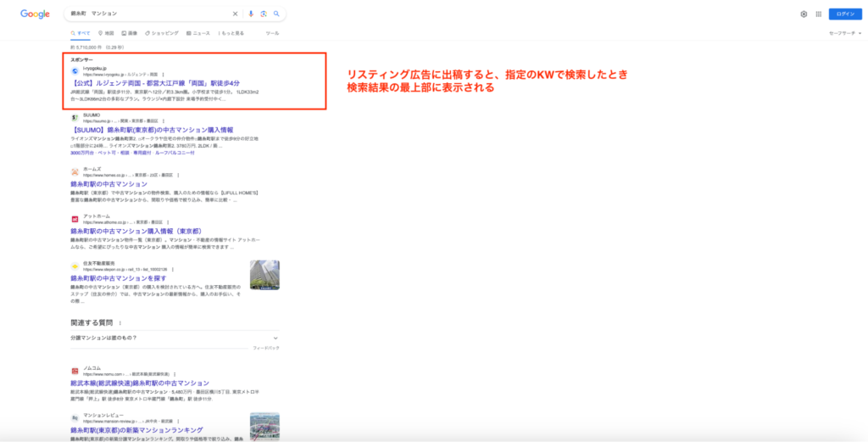Select the すべて tab
868x442 pixels.
81,33
